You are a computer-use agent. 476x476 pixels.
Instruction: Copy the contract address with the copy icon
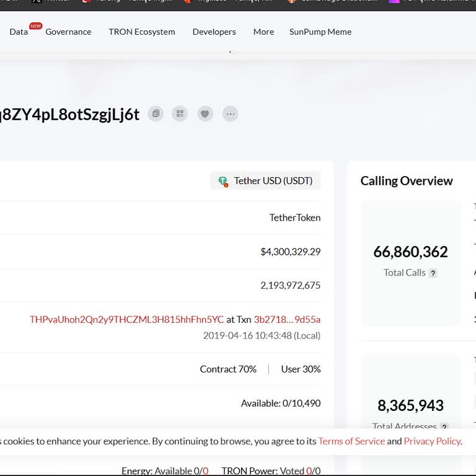click(156, 114)
